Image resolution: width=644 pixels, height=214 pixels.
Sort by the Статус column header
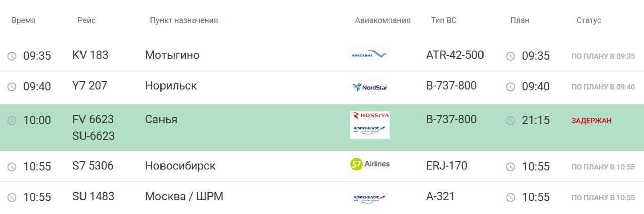click(589, 21)
